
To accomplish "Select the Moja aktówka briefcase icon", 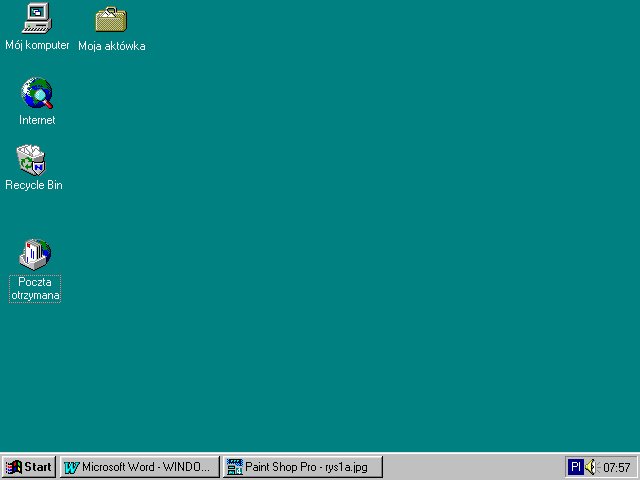I will point(111,18).
